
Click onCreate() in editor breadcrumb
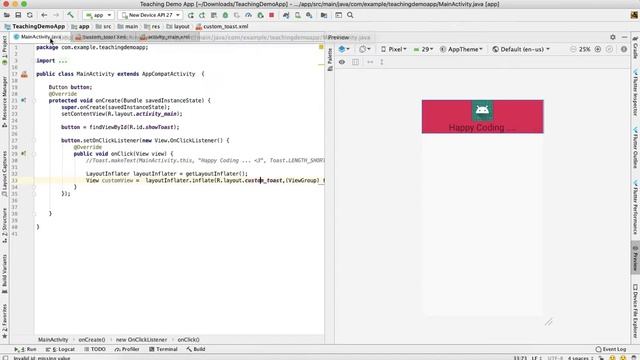[91, 340]
